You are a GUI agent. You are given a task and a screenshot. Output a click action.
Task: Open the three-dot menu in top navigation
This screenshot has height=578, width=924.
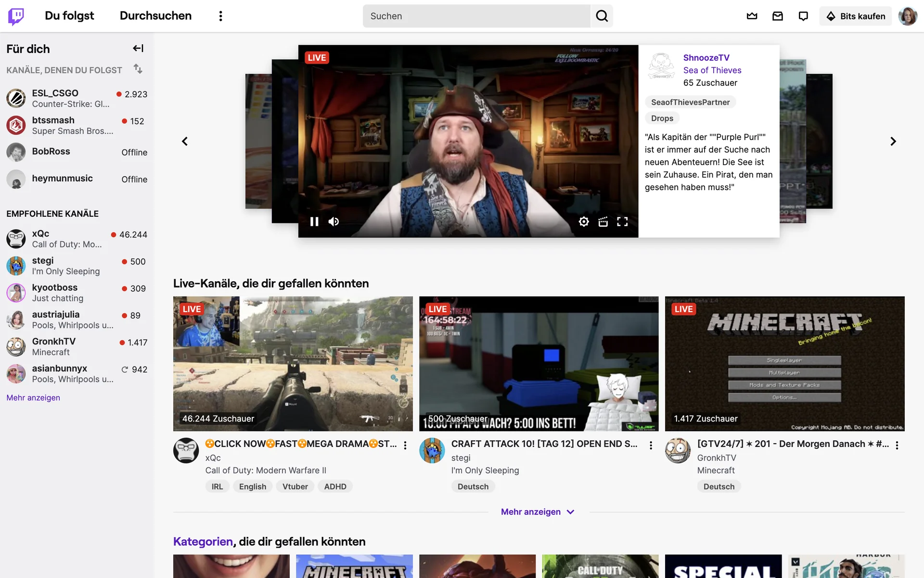[x=220, y=16]
